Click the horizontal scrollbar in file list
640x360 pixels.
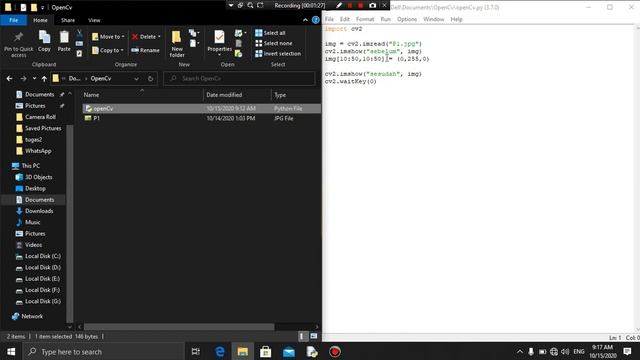coord(179,327)
